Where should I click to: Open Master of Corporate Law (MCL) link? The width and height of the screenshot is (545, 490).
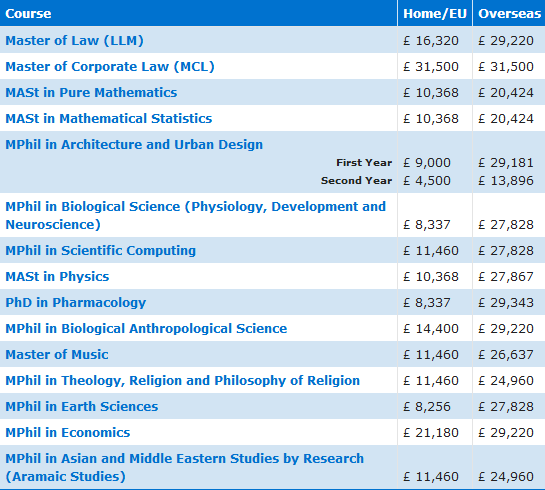pyautogui.click(x=110, y=67)
